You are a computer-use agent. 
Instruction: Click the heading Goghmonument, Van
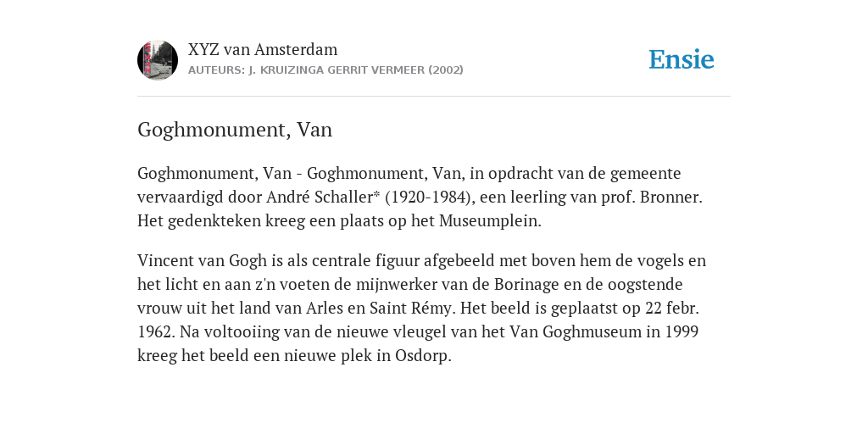235,130
